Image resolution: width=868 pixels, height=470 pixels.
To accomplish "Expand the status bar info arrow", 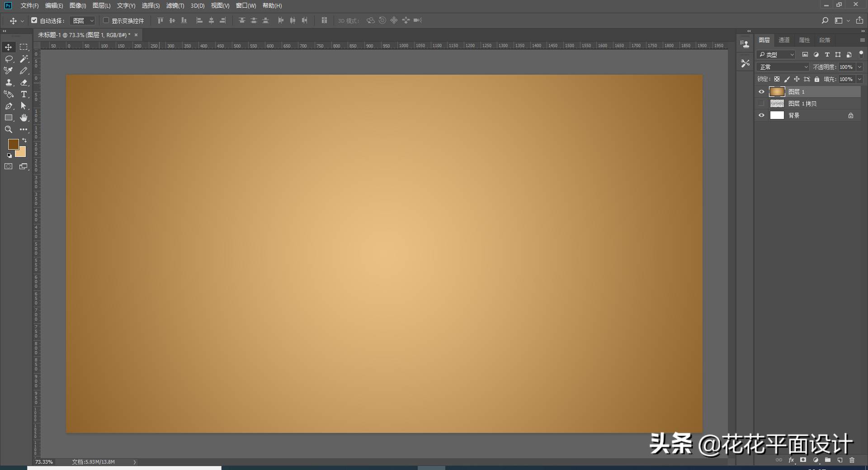I will click(x=134, y=462).
